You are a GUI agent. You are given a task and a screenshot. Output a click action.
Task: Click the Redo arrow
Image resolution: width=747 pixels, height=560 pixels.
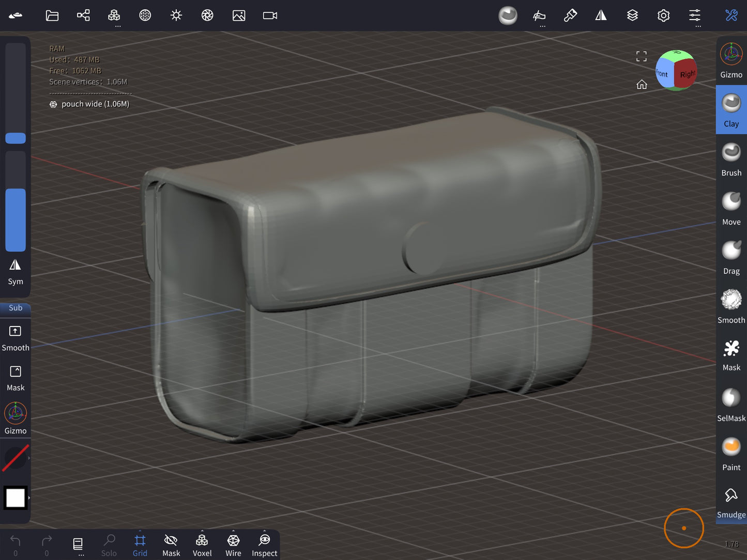[x=47, y=545]
